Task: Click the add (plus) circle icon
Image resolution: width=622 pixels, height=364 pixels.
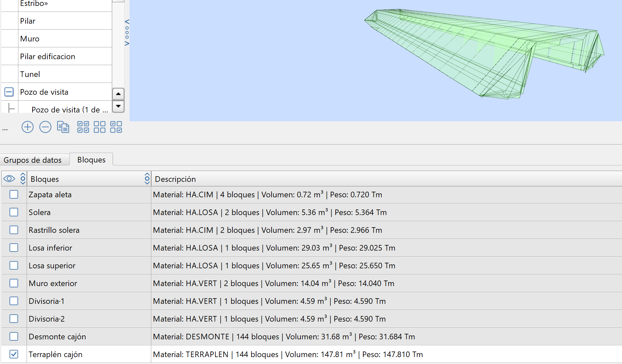Action: click(28, 127)
